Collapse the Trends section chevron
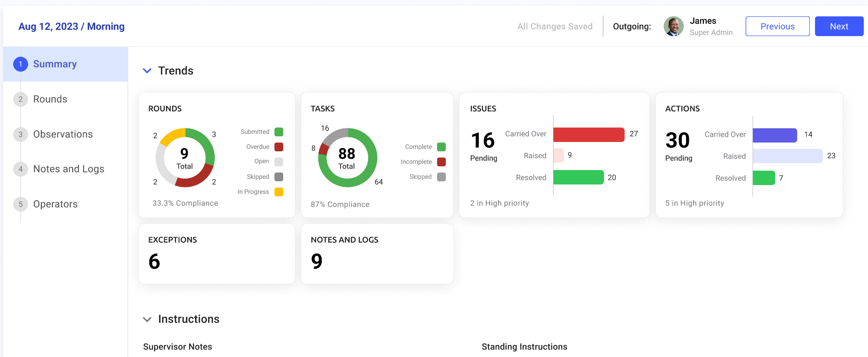 [x=147, y=71]
